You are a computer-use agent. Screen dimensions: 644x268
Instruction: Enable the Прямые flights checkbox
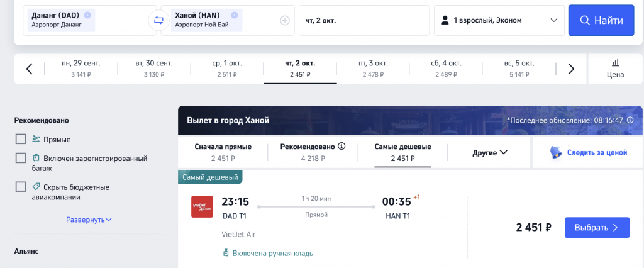point(21,139)
